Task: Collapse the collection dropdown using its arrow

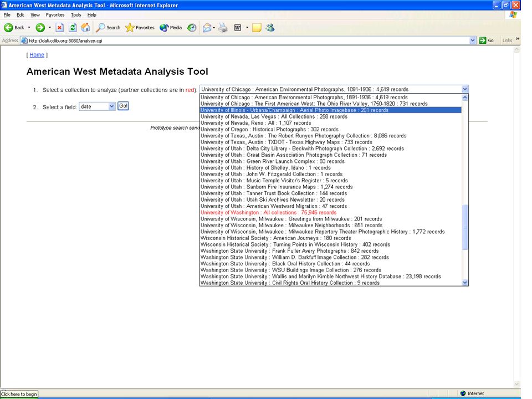Action: [x=465, y=89]
